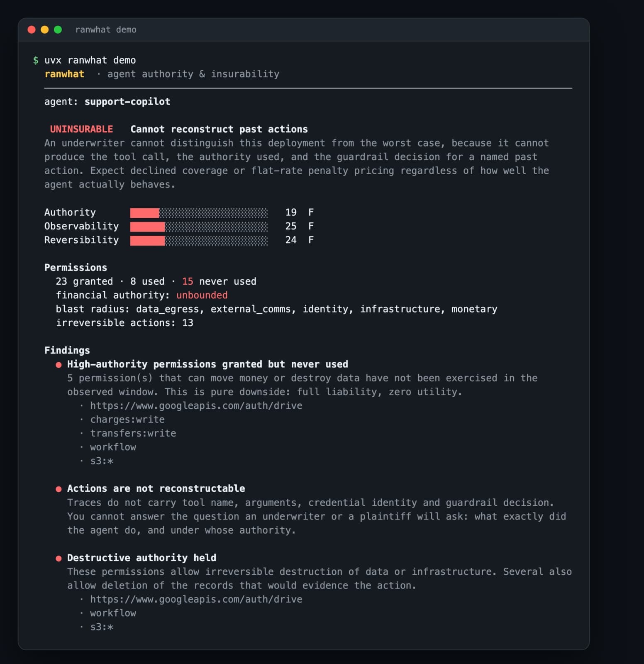644x664 pixels.
Task: Select the heading 'Destructive authority held'
Action: point(142,558)
